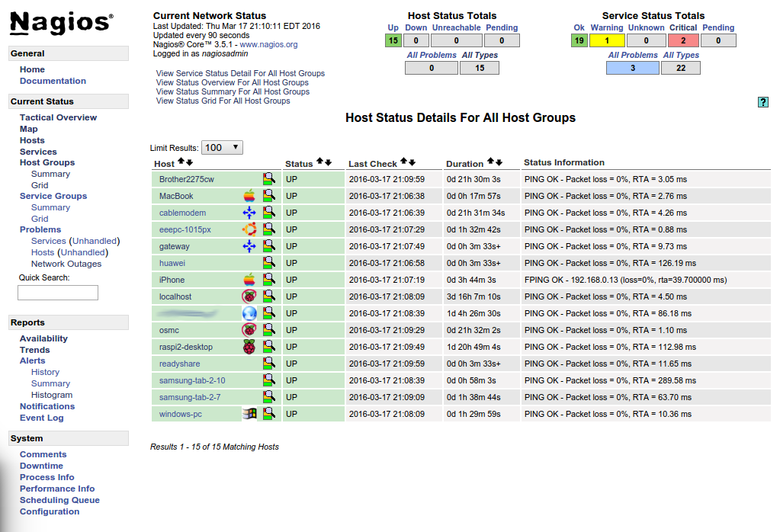Open service details icon for cablemodem
Image resolution: width=780 pixels, height=532 pixels.
point(268,213)
